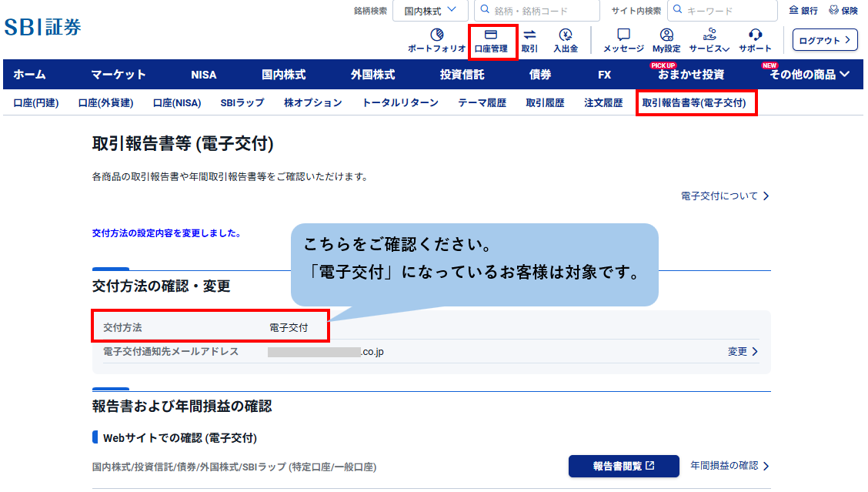Switch to 株オプション sub-tab

click(312, 102)
